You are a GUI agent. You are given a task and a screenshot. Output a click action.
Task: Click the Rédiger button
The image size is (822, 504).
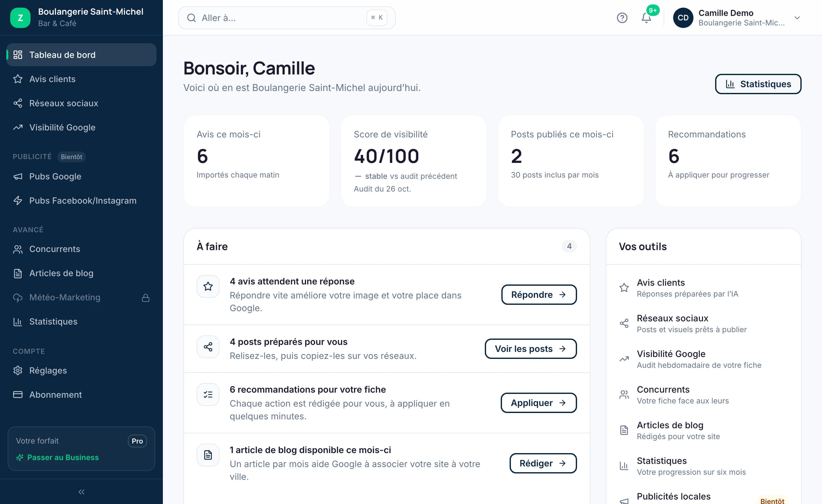[x=543, y=463]
